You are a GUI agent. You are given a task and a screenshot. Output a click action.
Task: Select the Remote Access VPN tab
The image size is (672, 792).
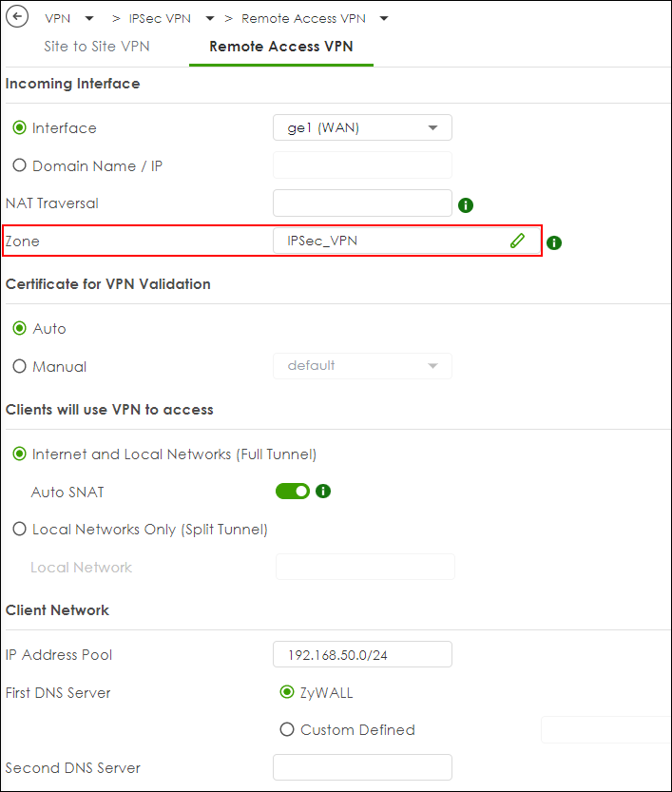click(281, 47)
